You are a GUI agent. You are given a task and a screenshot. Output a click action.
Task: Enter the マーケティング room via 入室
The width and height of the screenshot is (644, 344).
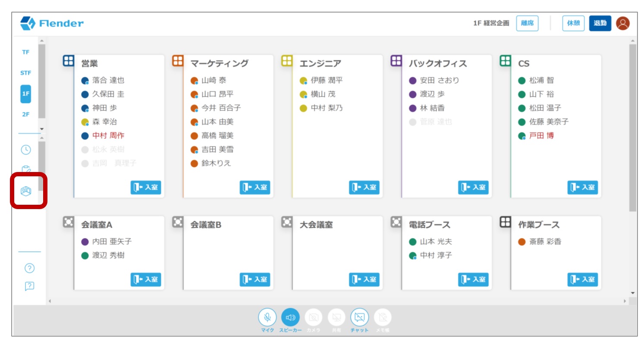tap(254, 188)
